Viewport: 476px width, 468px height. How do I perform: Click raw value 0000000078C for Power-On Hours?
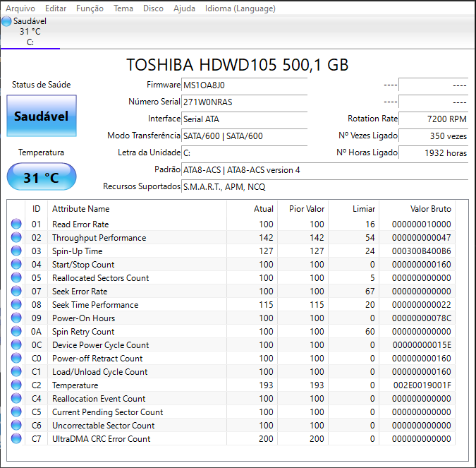coord(422,318)
